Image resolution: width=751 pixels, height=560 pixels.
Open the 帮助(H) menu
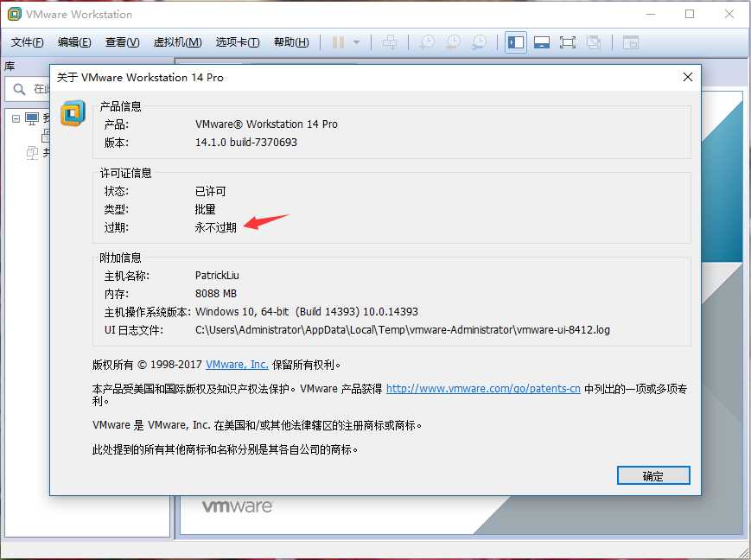291,42
